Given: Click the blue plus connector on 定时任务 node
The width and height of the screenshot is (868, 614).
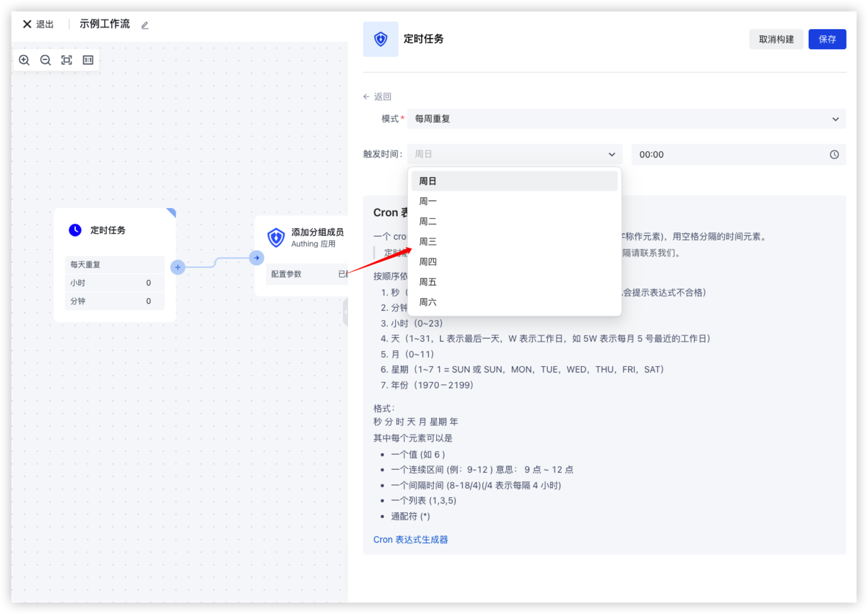Looking at the screenshot, I should click(x=178, y=267).
